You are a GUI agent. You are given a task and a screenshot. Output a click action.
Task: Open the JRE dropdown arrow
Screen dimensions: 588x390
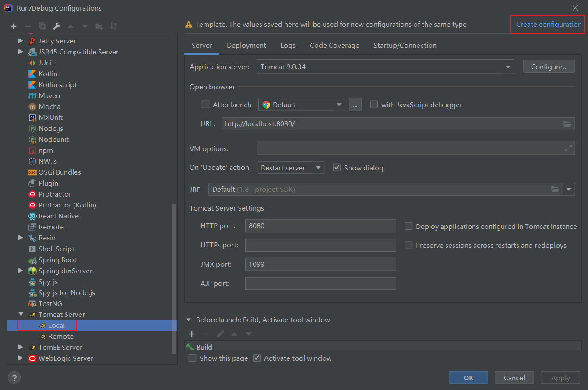[x=569, y=189]
